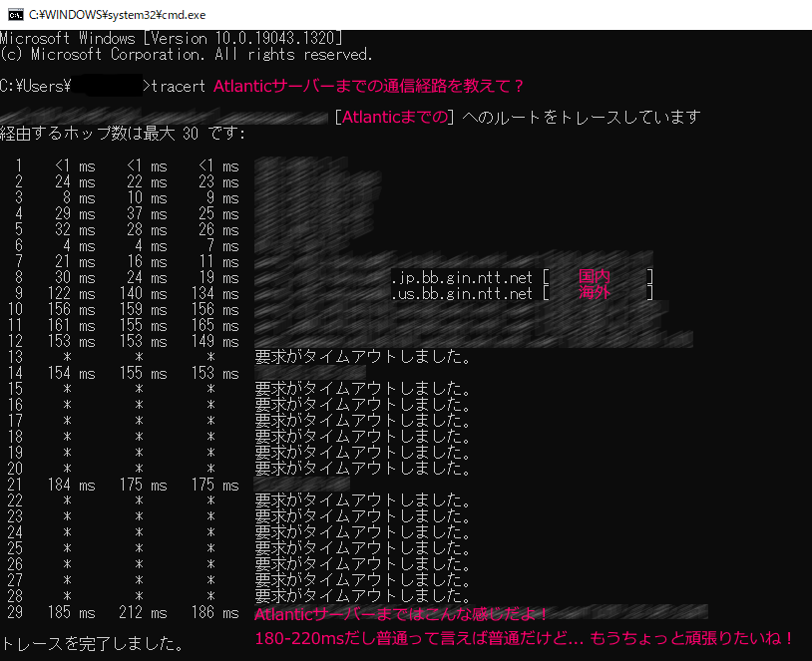The width and height of the screenshot is (812, 661).
Task: Click the 212 ms value on hop 29
Action: [x=148, y=612]
